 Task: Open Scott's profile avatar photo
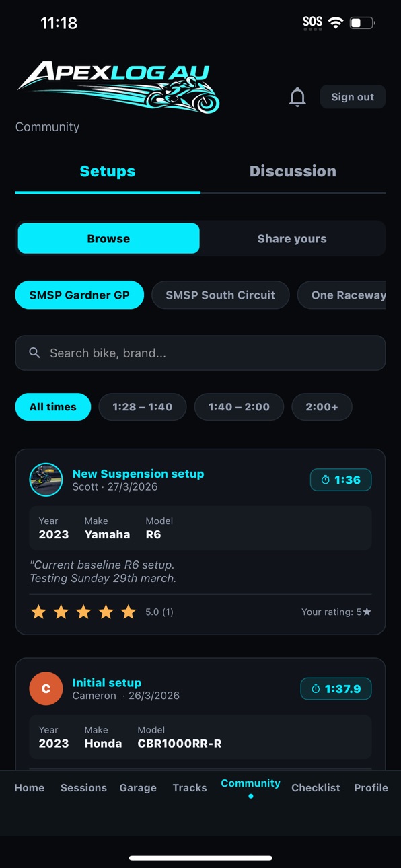click(x=46, y=480)
